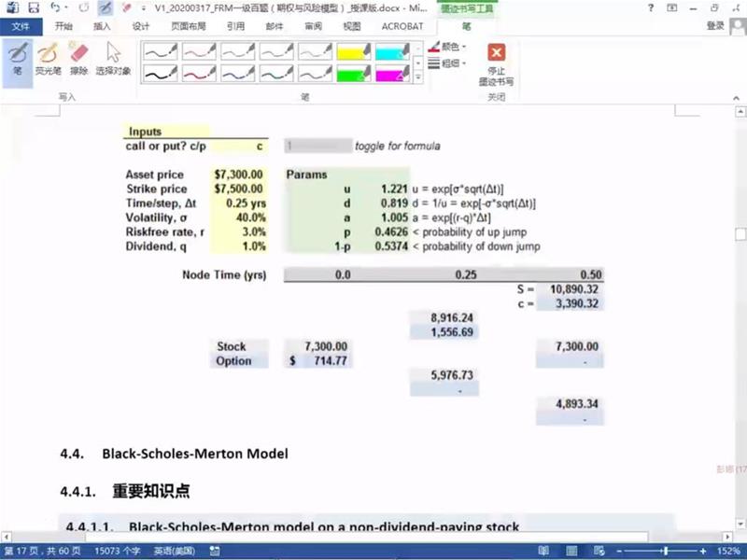747x560 pixels.
Task: Select the Pen tool in ribbon
Action: coord(17,58)
